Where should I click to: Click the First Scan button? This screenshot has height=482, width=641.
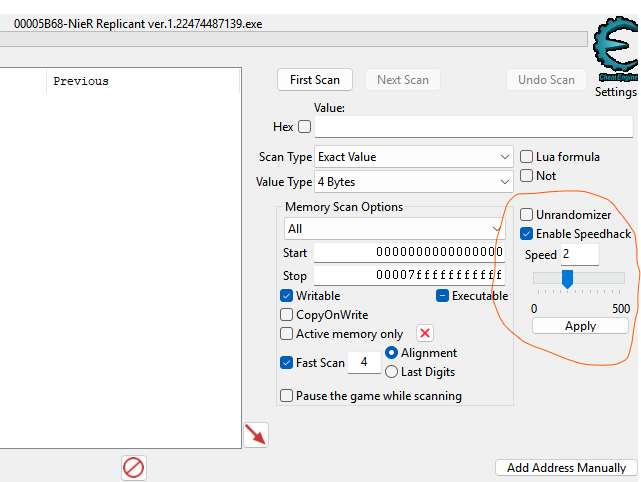[315, 80]
